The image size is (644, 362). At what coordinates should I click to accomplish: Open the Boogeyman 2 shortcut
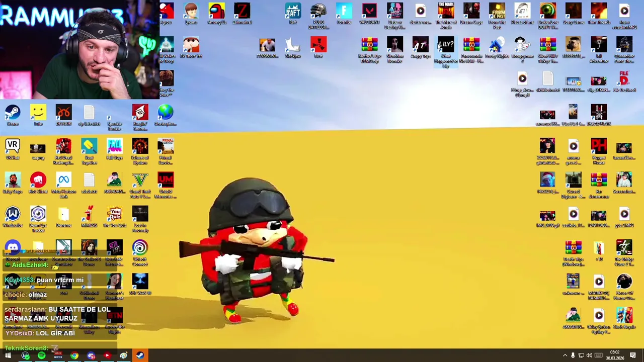(x=522, y=50)
